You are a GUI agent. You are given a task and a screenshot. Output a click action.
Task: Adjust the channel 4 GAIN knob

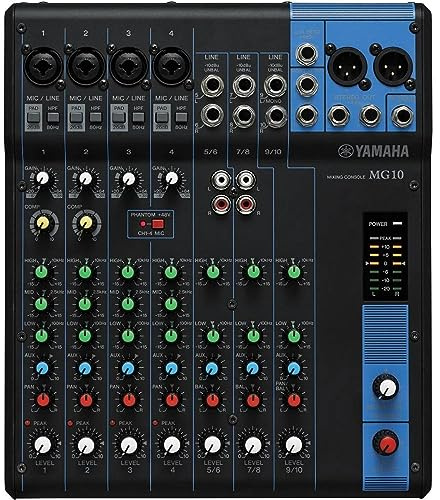click(x=172, y=179)
